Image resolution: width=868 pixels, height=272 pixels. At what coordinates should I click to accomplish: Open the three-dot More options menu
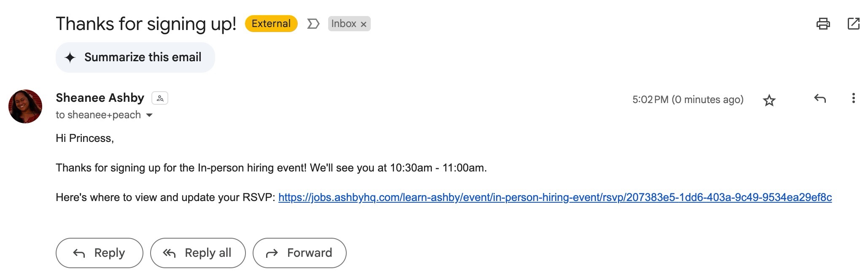(853, 98)
